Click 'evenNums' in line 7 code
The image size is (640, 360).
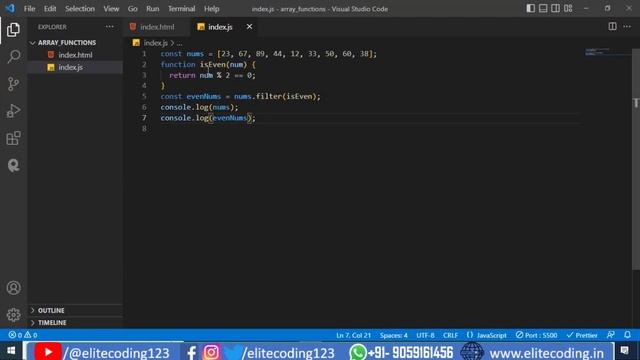pos(229,118)
